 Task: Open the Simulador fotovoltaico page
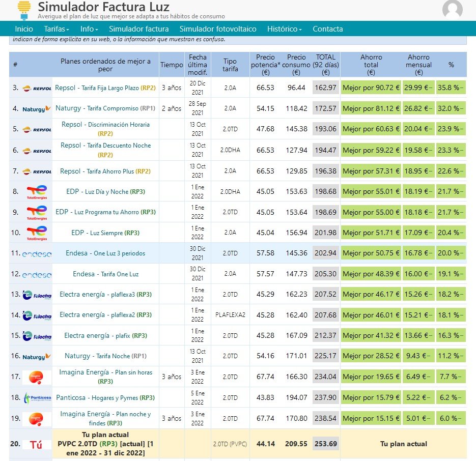point(218,29)
